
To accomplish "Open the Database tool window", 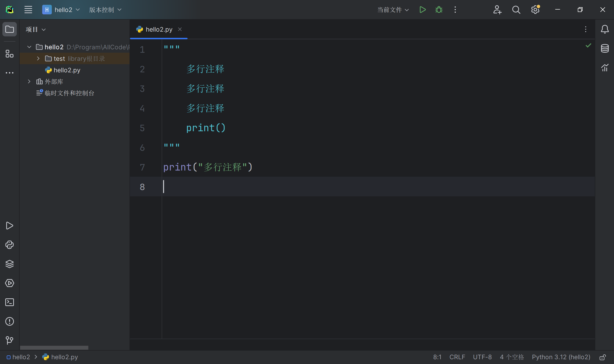I will [x=605, y=48].
